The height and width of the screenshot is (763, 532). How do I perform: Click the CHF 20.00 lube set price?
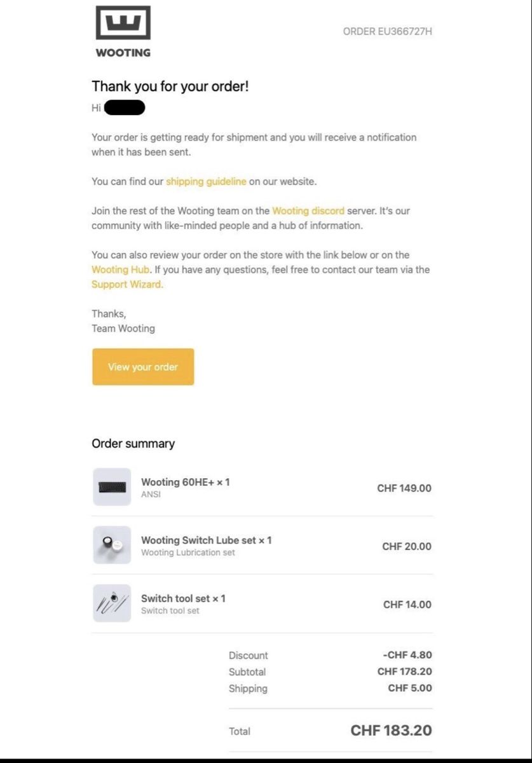[x=407, y=546]
